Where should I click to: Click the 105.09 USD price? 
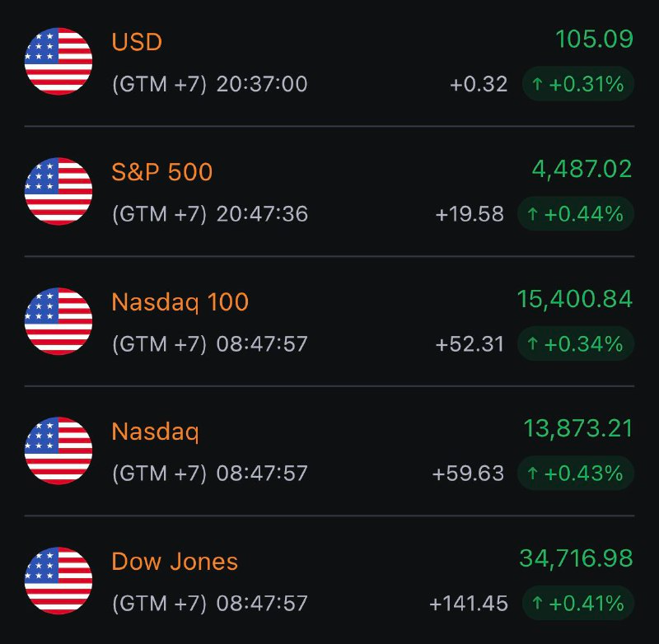tap(594, 39)
